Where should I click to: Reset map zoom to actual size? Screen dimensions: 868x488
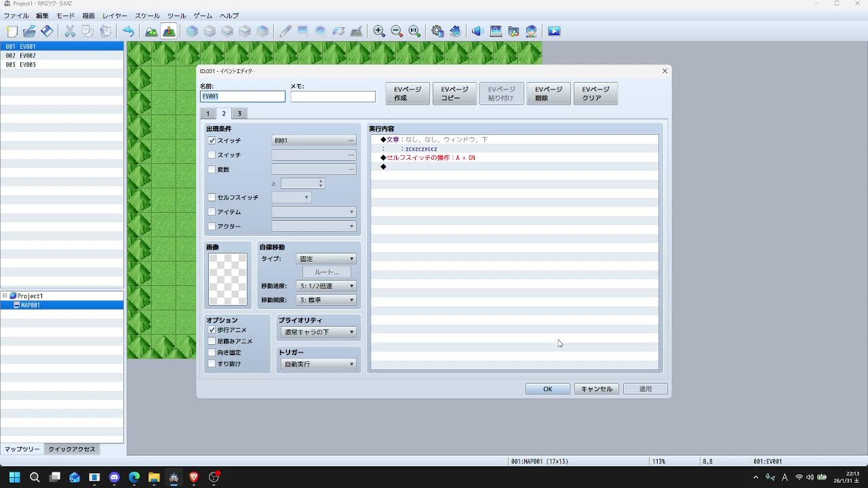pyautogui.click(x=414, y=31)
